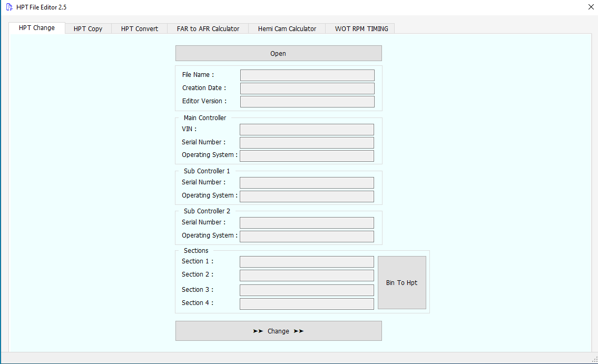The height and width of the screenshot is (364, 598).
Task: Click the 'Sub Controller 1' group title
Action: pyautogui.click(x=207, y=171)
